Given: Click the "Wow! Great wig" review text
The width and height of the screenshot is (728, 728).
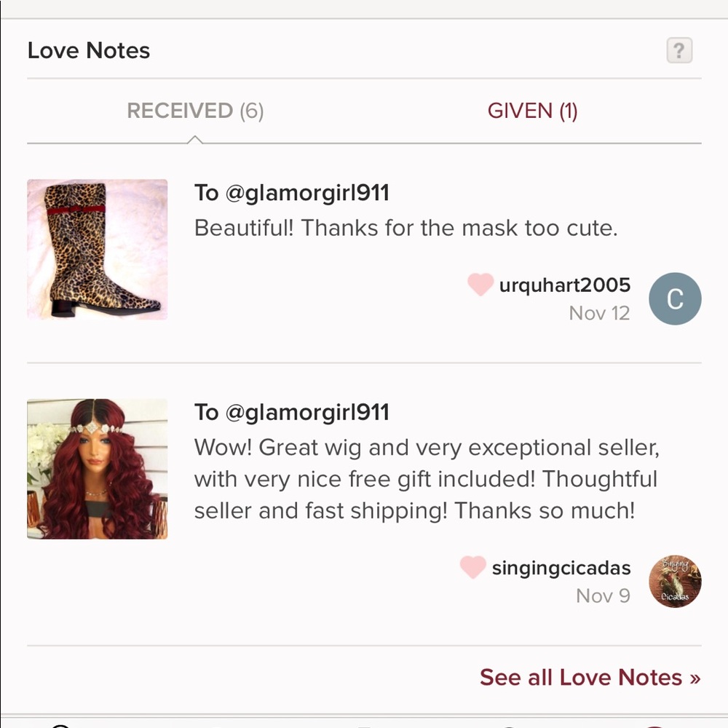Looking at the screenshot, I should (426, 479).
